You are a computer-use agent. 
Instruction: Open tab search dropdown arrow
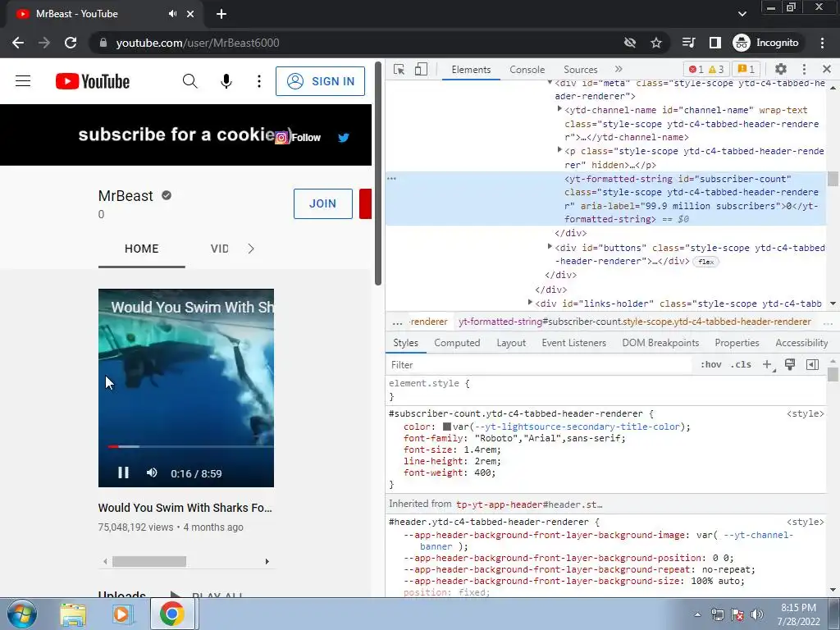pos(742,14)
